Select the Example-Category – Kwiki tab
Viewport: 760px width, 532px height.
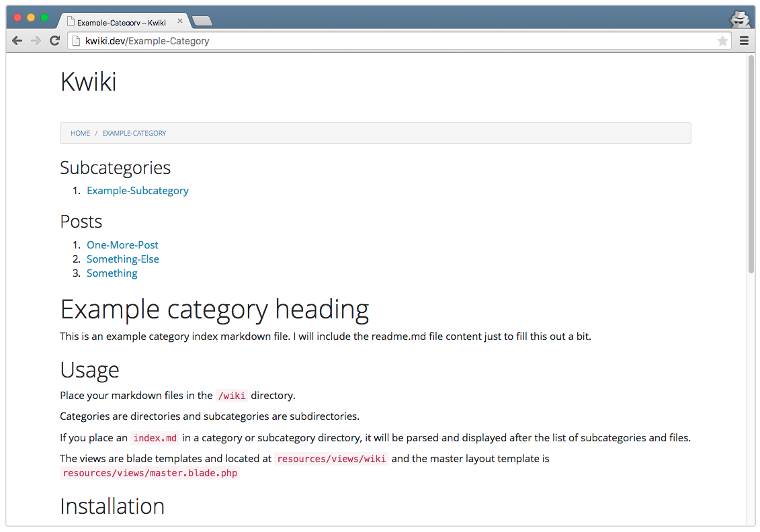point(121,21)
